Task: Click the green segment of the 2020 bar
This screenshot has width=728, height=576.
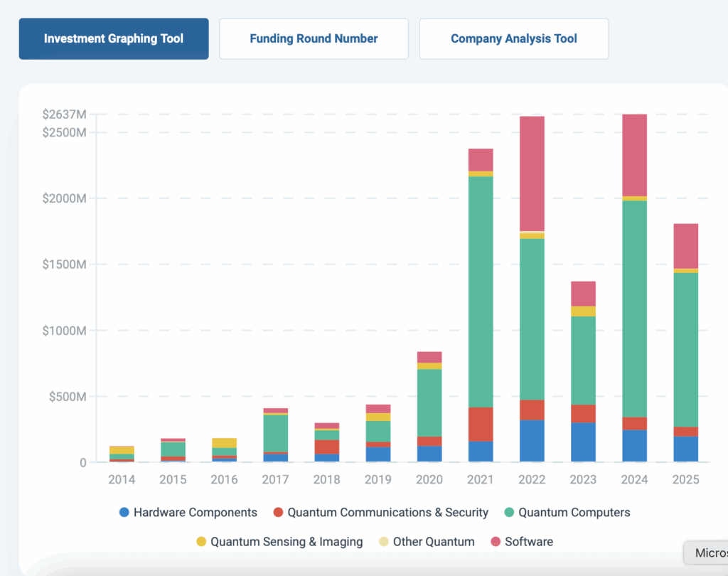Action: (x=429, y=402)
